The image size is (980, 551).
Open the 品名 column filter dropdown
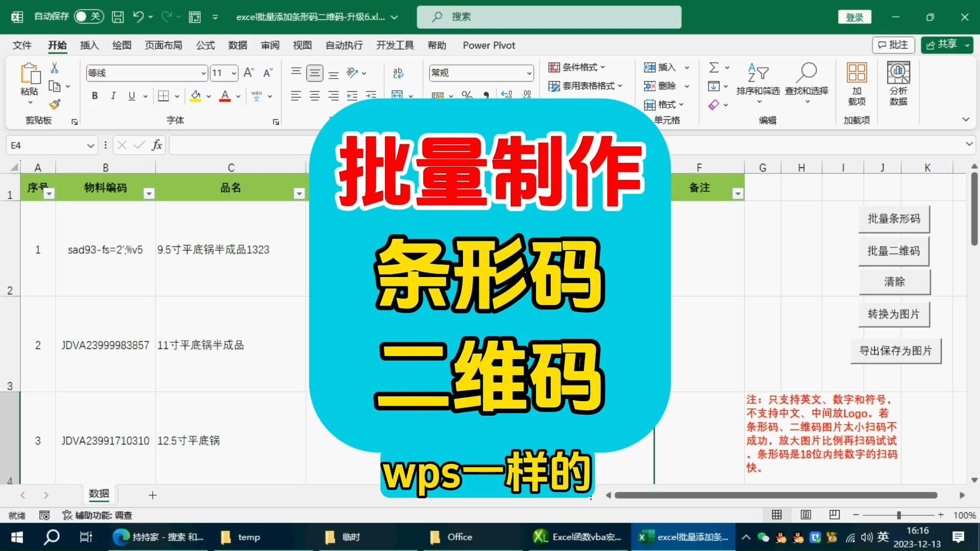[300, 193]
